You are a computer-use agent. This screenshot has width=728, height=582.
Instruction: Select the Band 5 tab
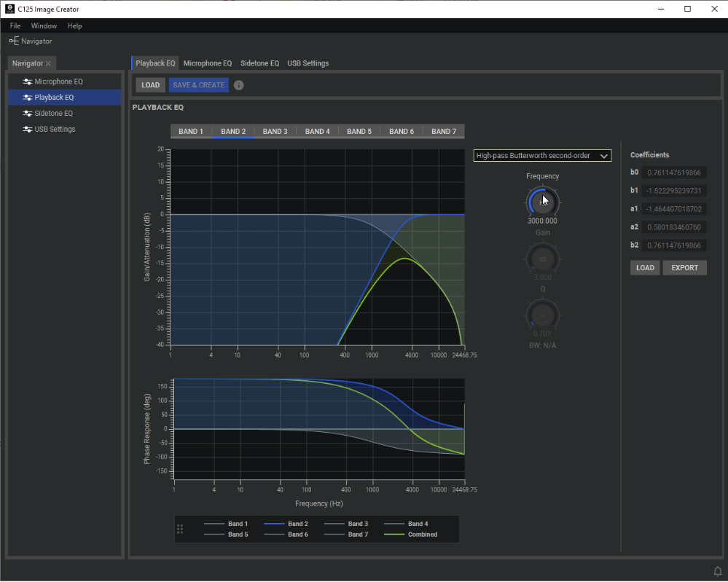click(x=359, y=132)
